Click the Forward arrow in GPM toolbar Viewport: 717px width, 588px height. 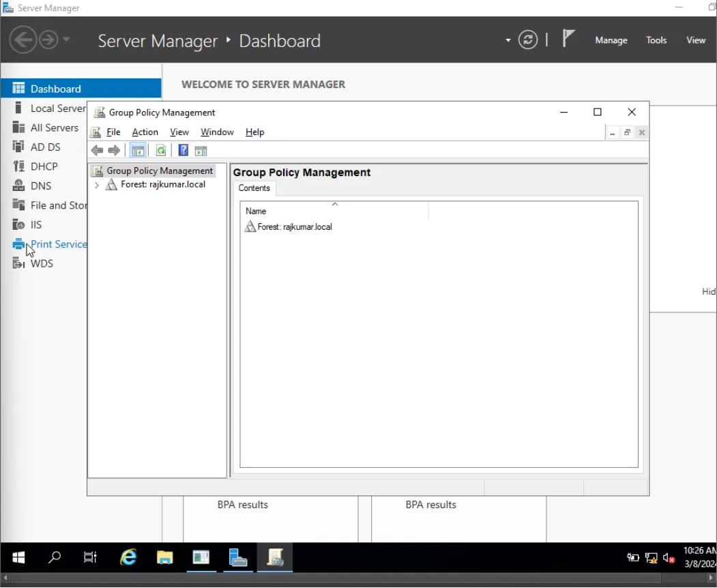click(x=114, y=151)
